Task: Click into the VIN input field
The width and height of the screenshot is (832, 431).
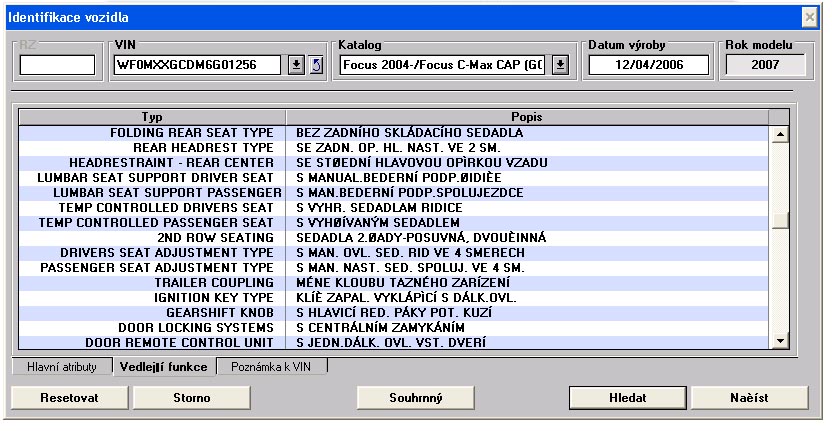Action: click(199, 65)
